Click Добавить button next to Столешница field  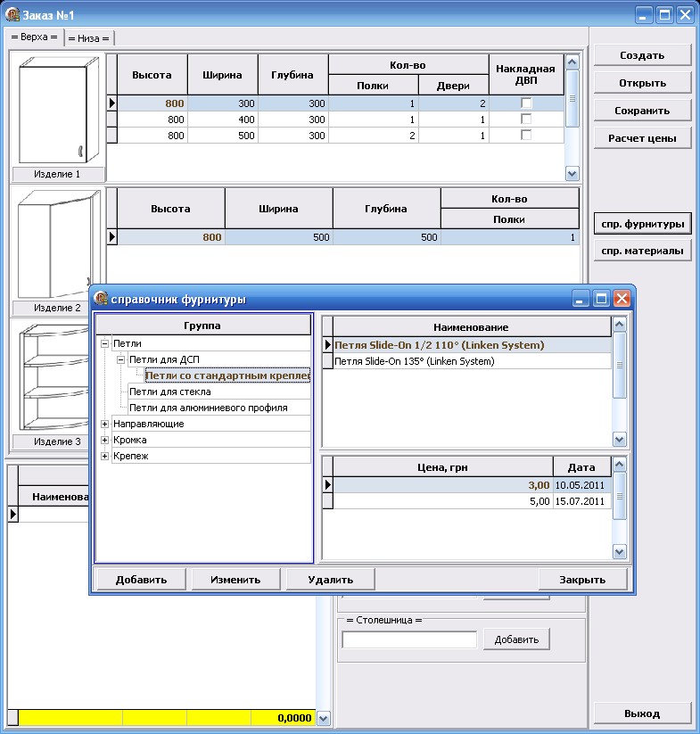click(x=516, y=639)
